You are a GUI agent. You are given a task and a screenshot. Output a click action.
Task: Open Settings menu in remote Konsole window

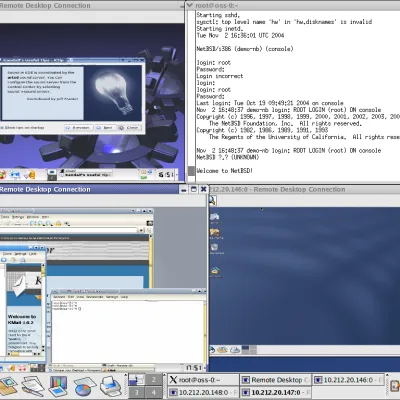click(x=112, y=297)
